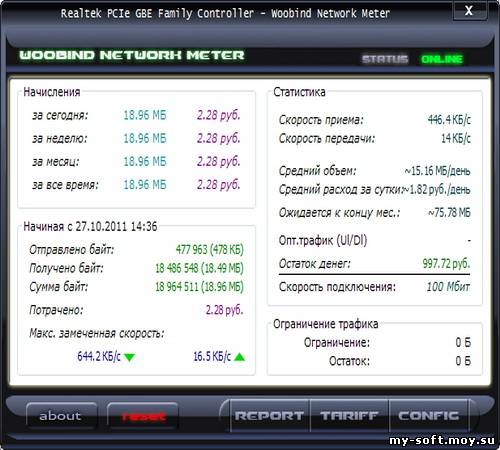Select the за сегодня traffic value 18.96 МБ
The height and width of the screenshot is (450, 500).
pos(145,115)
